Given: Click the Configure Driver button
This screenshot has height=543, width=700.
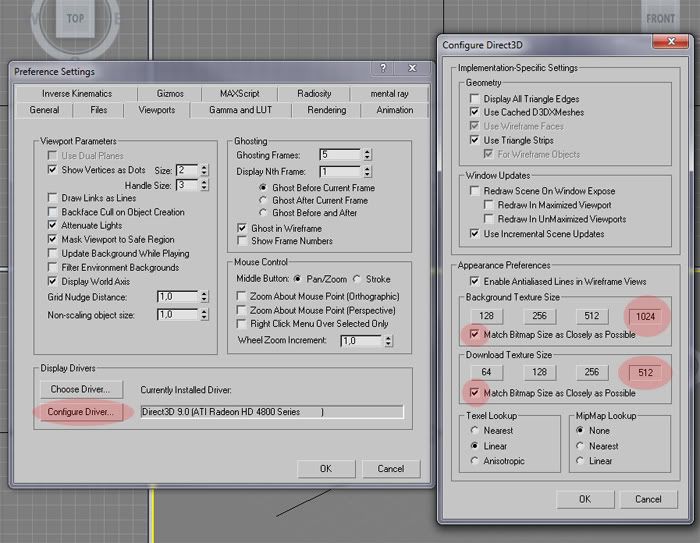Looking at the screenshot, I should (80, 412).
